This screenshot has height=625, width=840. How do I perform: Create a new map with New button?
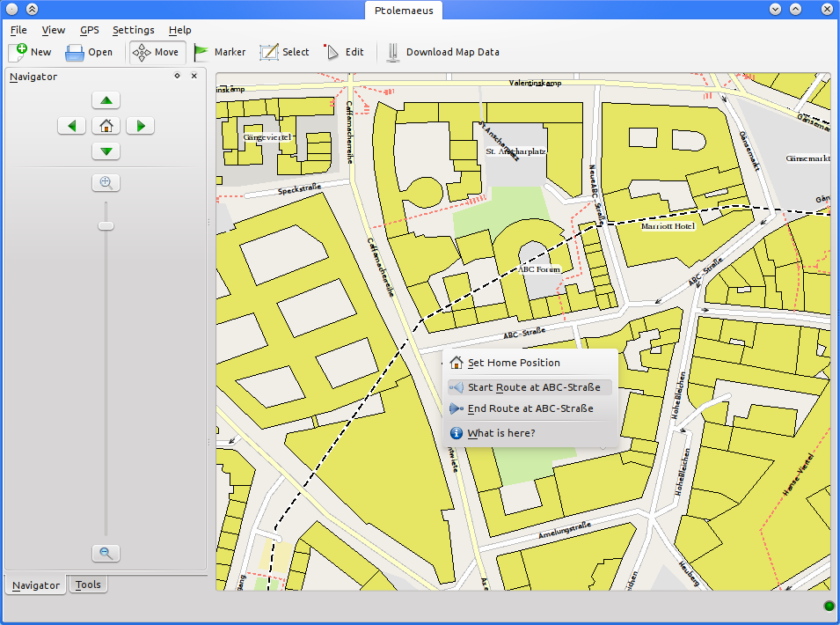pos(30,52)
